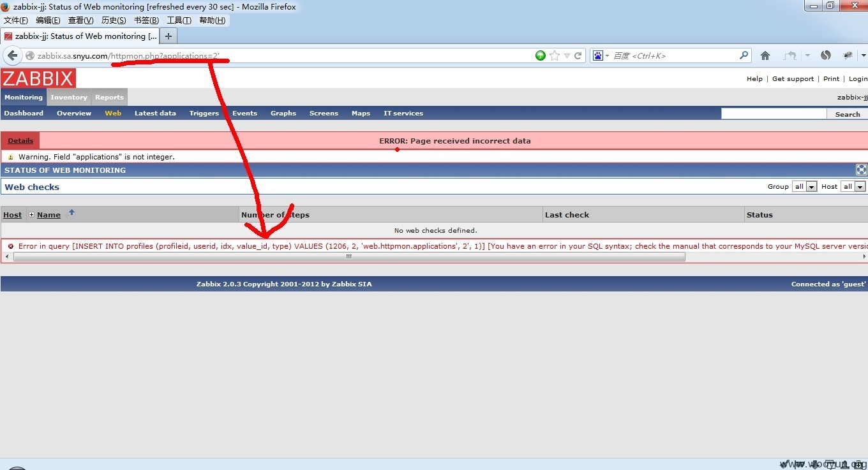
Task: Click the ascending sort arrow by Name
Action: tap(71, 212)
